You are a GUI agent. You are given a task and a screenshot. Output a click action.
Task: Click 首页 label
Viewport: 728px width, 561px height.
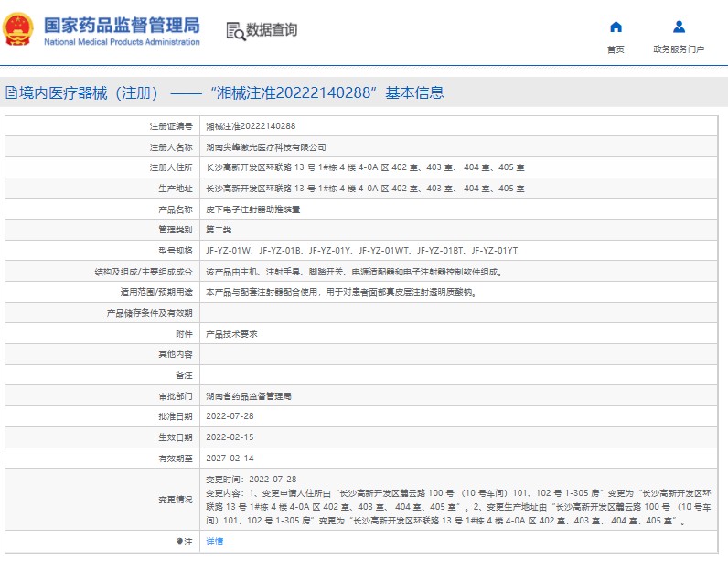tap(616, 49)
